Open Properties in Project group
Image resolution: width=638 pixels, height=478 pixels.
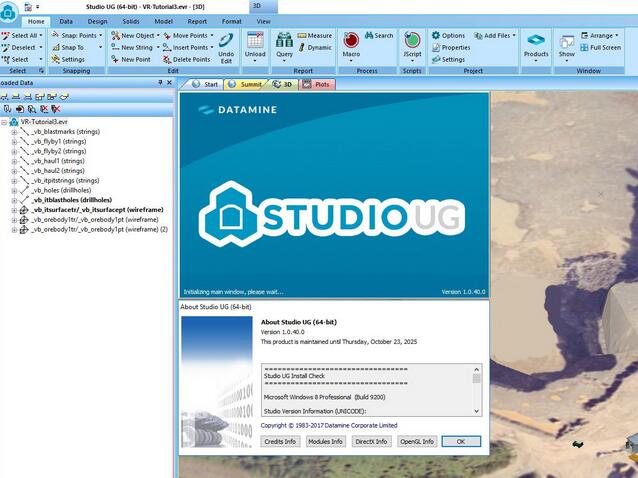[x=451, y=48]
